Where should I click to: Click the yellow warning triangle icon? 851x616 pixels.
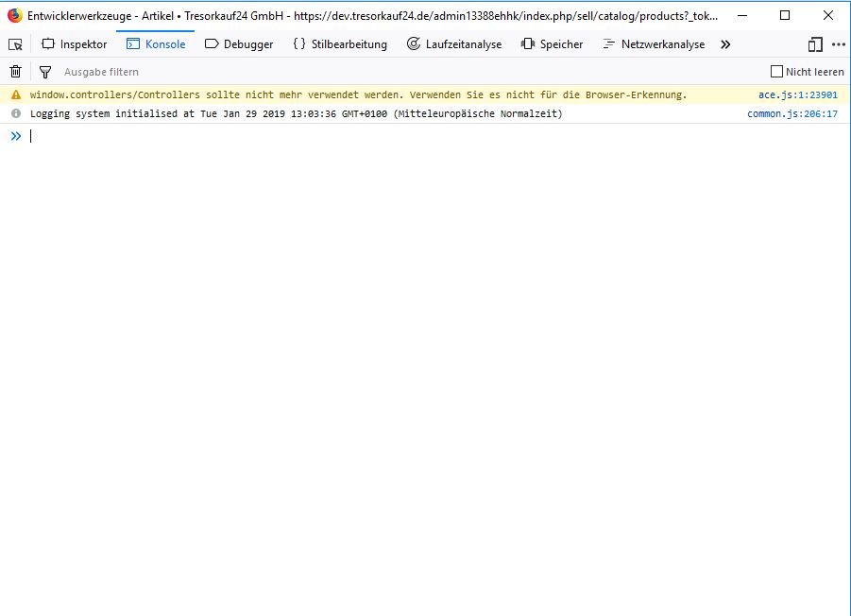(16, 95)
